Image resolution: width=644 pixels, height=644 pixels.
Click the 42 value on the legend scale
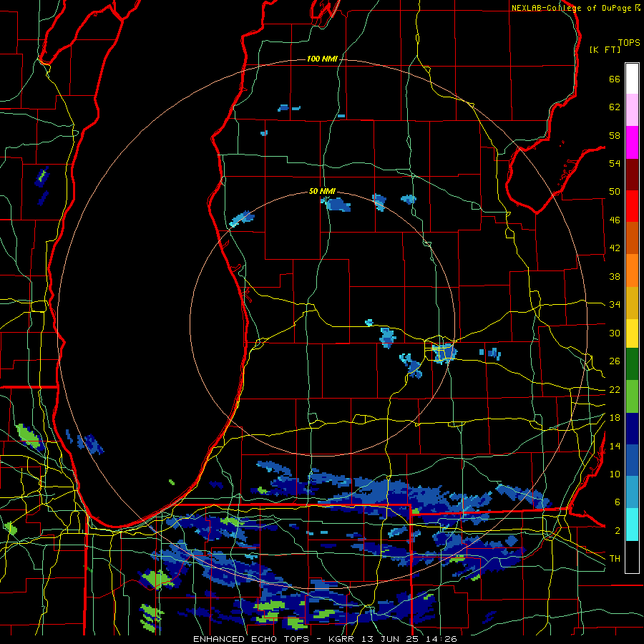tap(615, 248)
